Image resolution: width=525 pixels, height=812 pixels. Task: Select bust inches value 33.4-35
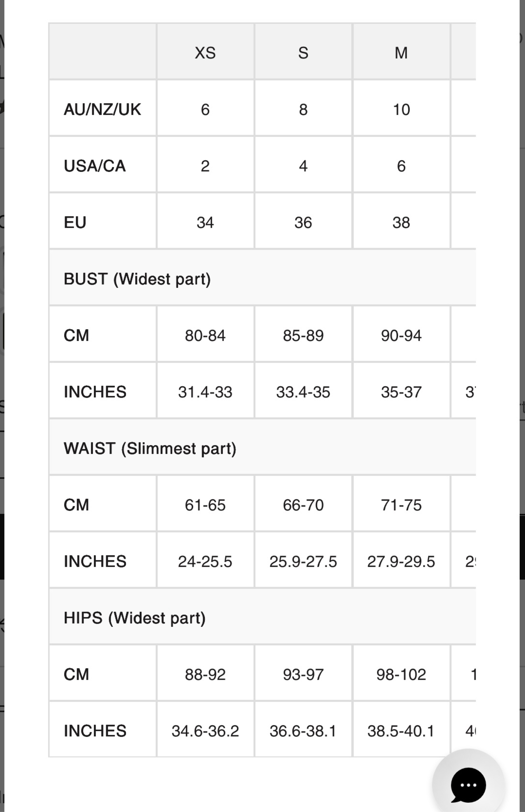[x=303, y=392]
